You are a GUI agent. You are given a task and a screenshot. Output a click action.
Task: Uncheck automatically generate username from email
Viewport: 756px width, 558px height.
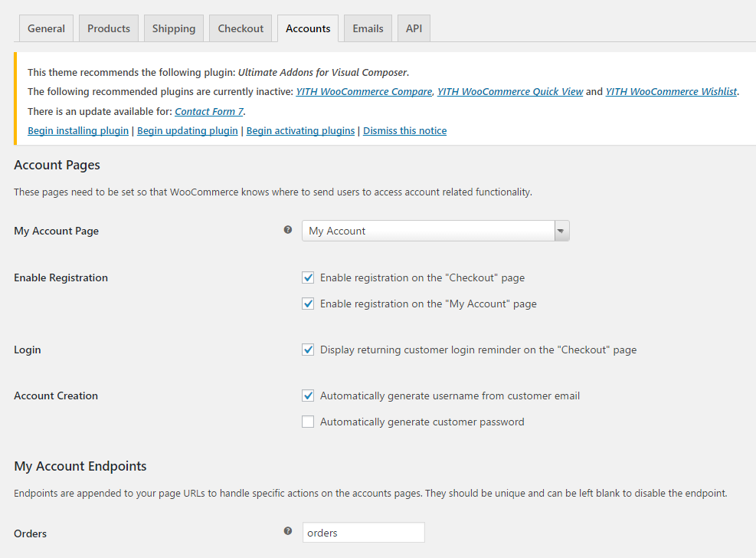tap(308, 396)
